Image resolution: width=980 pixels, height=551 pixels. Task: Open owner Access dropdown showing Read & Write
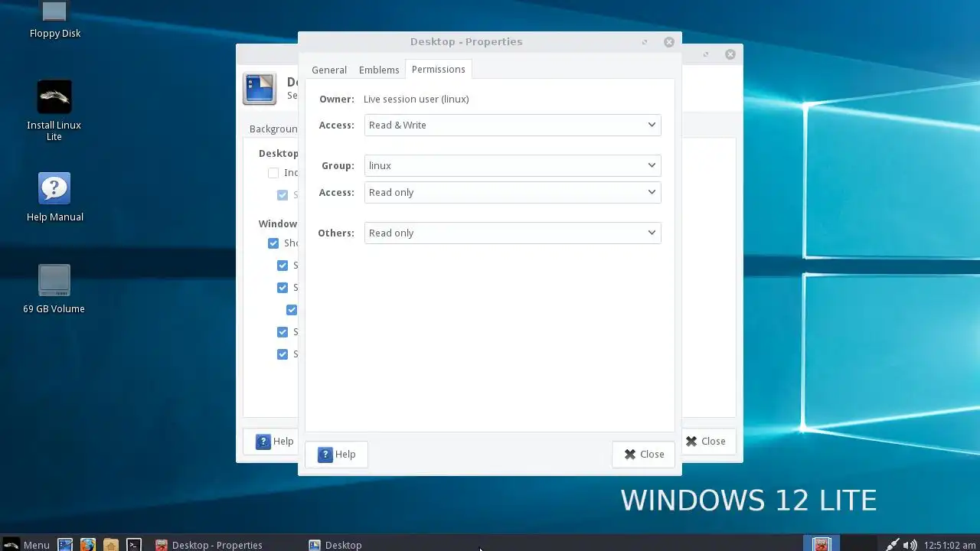click(x=512, y=125)
